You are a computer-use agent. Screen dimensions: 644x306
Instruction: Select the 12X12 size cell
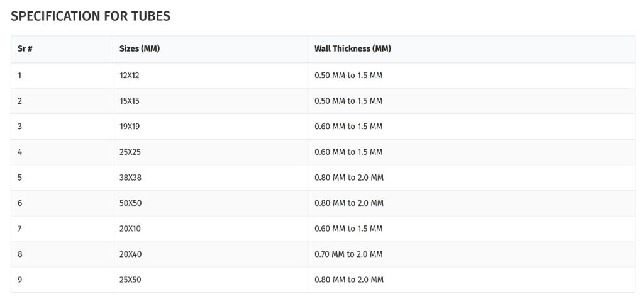click(x=130, y=76)
